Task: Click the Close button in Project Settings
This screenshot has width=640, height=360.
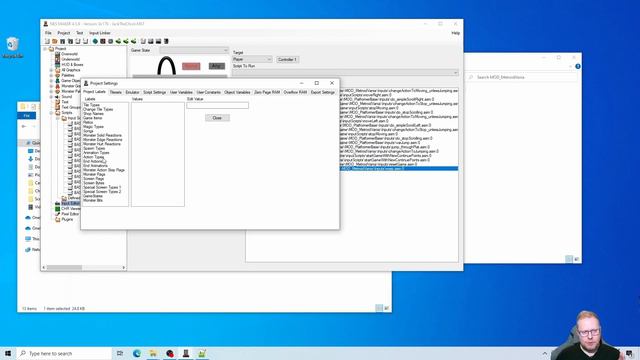Action: 217,118
